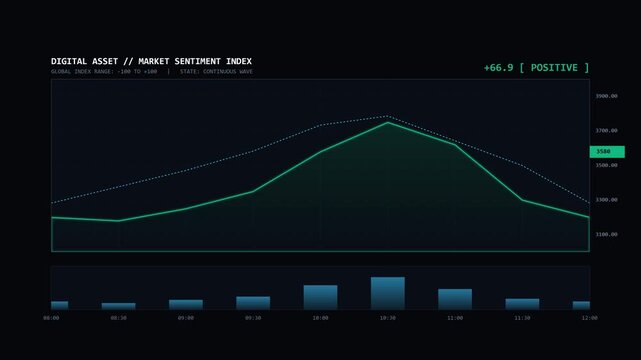Select the volume bar at 08:30
The height and width of the screenshot is (360, 641).
coord(119,306)
